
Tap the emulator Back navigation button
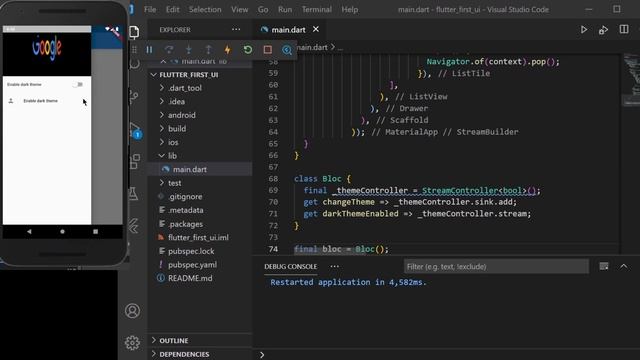click(x=29, y=231)
